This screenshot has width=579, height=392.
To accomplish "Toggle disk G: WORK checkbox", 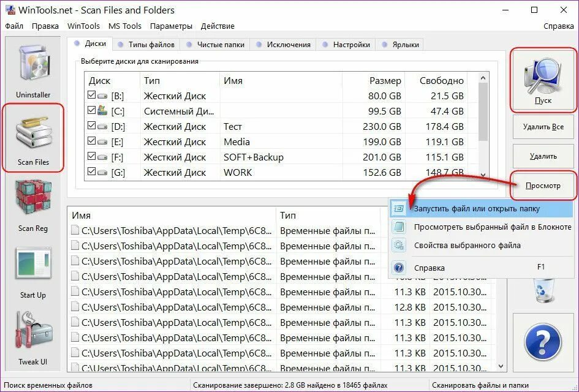I will point(91,171).
